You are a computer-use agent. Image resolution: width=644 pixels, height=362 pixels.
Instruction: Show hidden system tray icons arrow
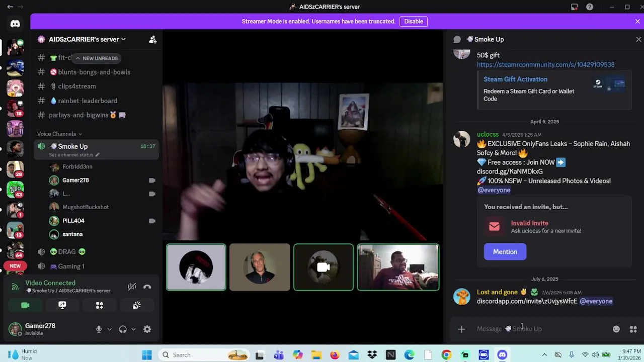click(544, 355)
